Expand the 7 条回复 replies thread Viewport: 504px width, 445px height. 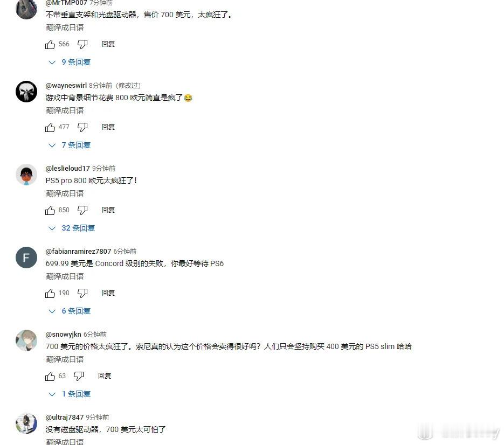pos(70,145)
